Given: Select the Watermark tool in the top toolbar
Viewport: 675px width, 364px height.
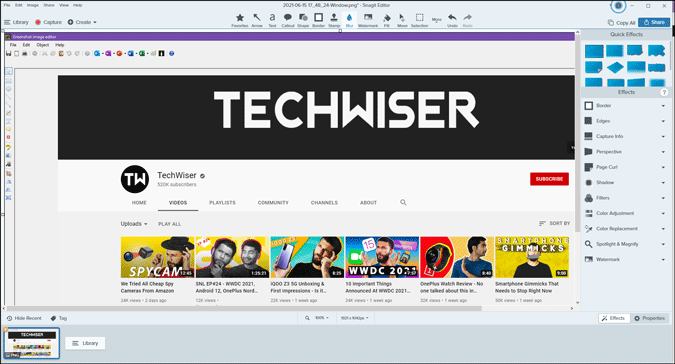Looking at the screenshot, I should pyautogui.click(x=368, y=20).
